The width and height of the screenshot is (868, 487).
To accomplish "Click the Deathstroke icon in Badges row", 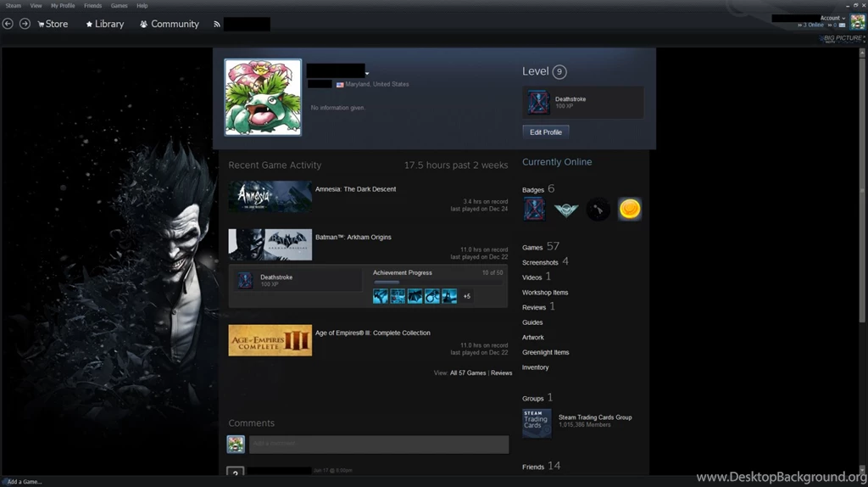I will [534, 210].
